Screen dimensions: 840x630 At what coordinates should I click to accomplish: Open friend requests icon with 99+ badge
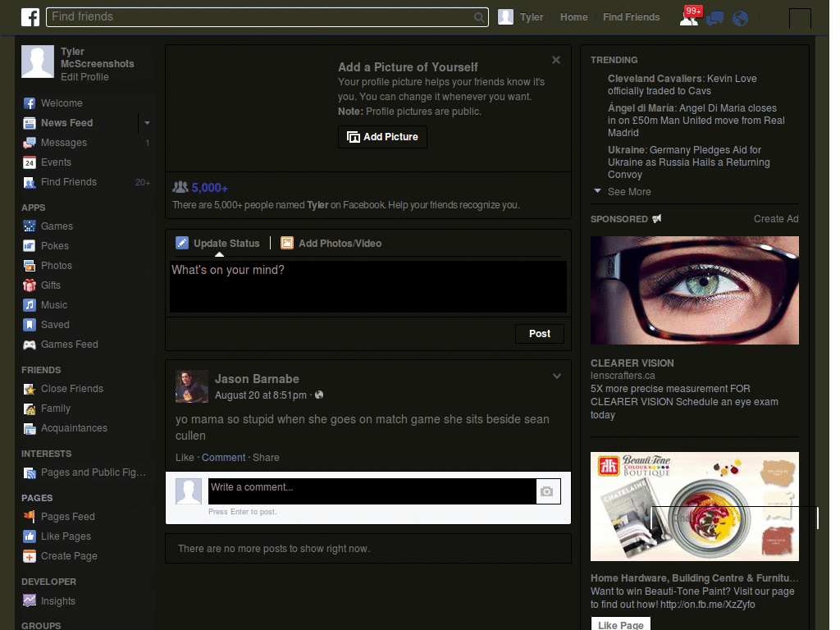[x=688, y=17]
